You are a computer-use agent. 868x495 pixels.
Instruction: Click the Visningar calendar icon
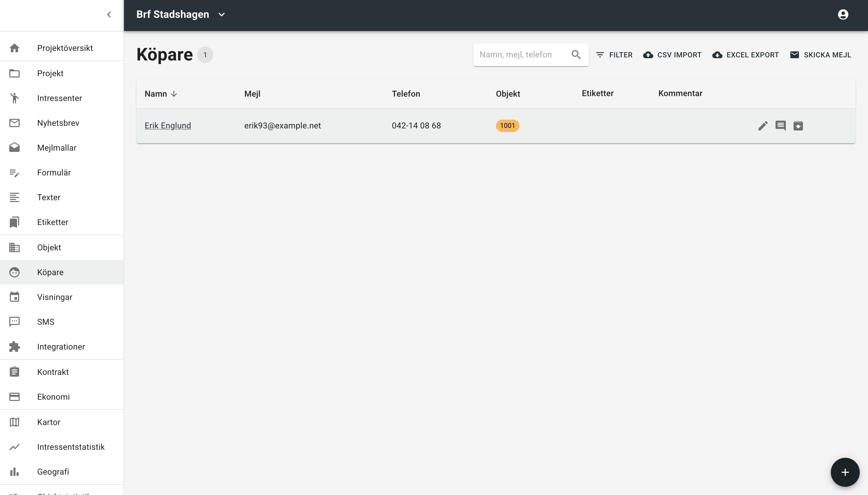(x=14, y=297)
